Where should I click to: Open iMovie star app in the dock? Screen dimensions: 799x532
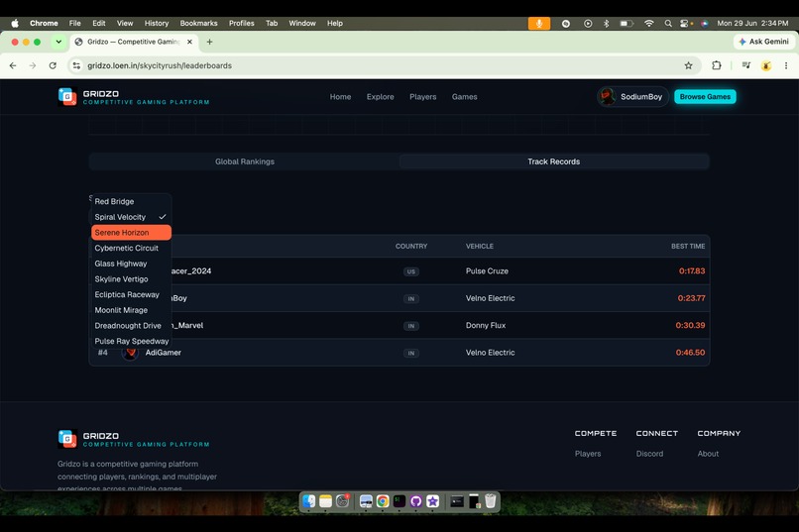tap(432, 501)
